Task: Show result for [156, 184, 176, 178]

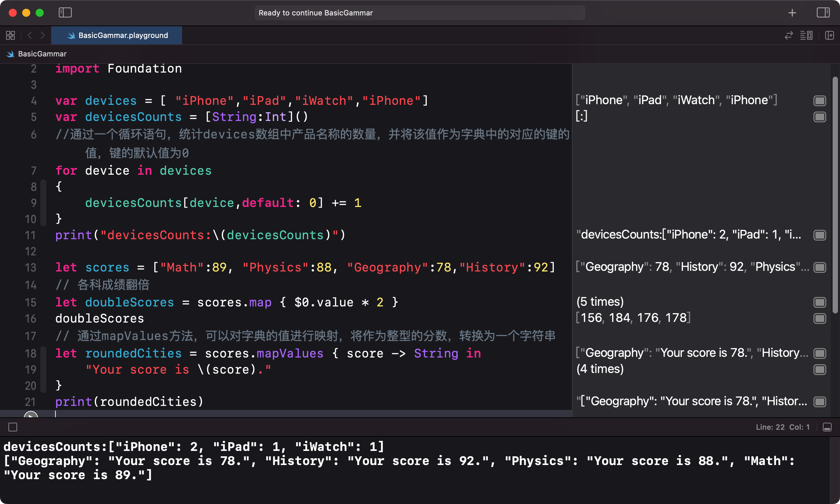Action: (x=820, y=319)
